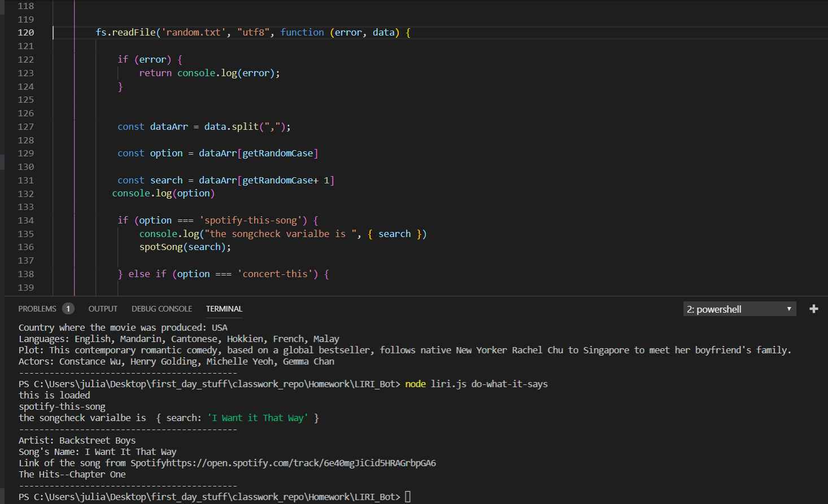The height and width of the screenshot is (504, 828).
Task: Click the terminal input cursor at last prompt
Action: 408,497
